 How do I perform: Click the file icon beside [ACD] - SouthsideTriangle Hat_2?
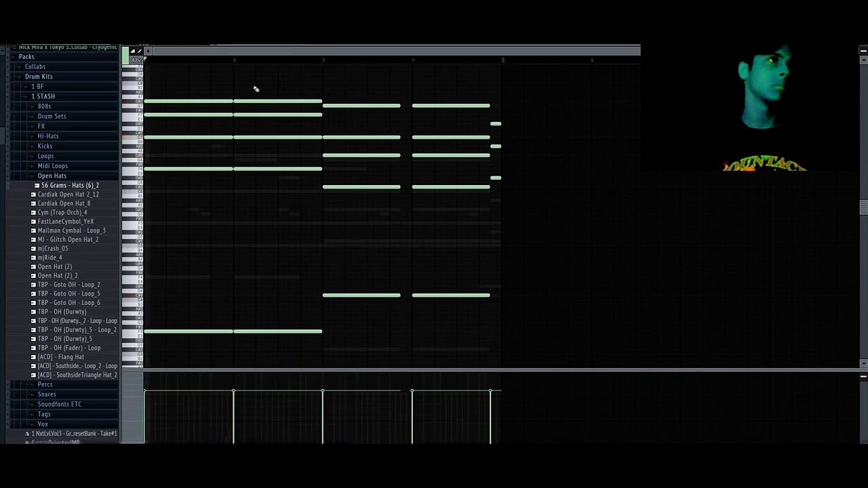[33, 375]
